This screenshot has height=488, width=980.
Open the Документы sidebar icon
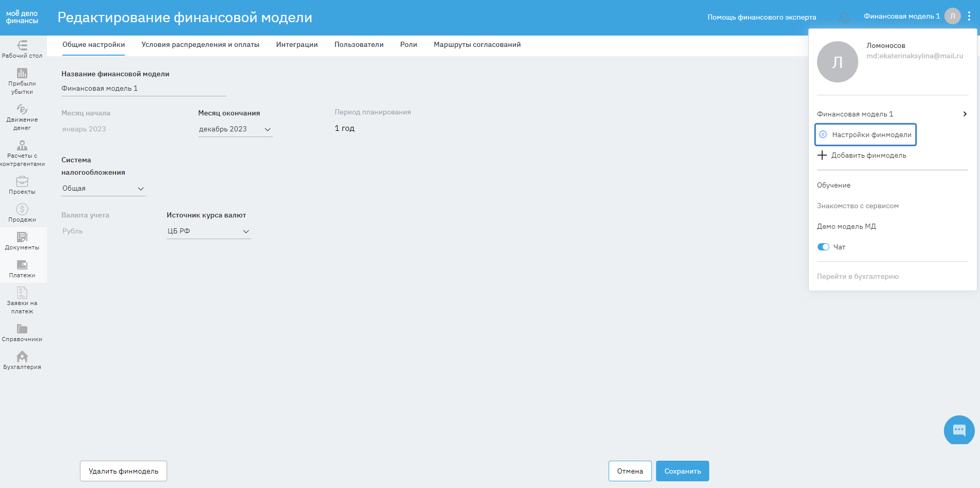22,237
